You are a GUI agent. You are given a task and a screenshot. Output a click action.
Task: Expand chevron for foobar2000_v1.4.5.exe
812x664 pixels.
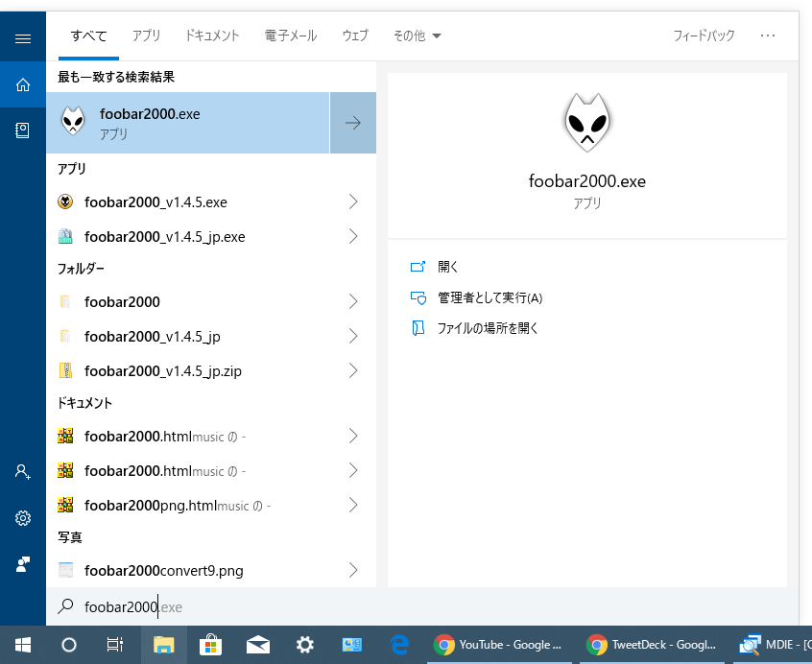point(353,202)
